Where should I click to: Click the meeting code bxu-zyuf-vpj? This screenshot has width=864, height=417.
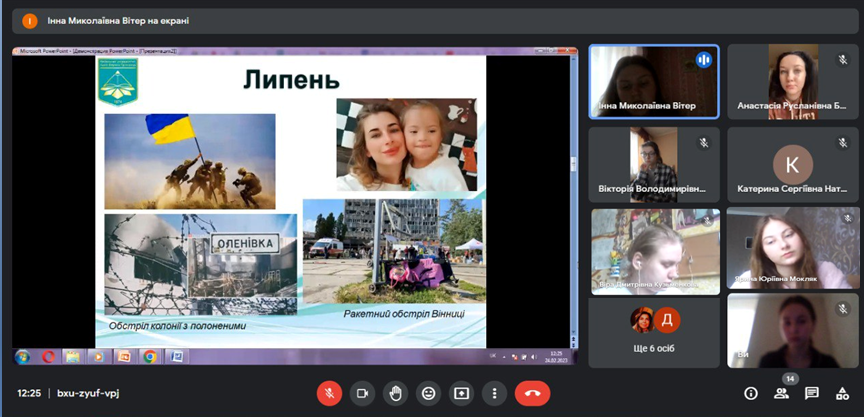point(88,393)
